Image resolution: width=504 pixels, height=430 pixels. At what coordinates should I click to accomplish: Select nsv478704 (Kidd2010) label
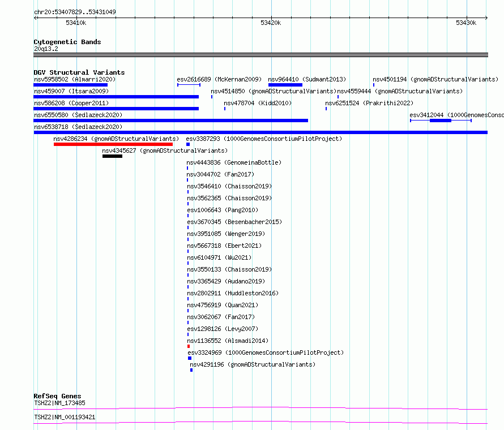[258, 103]
